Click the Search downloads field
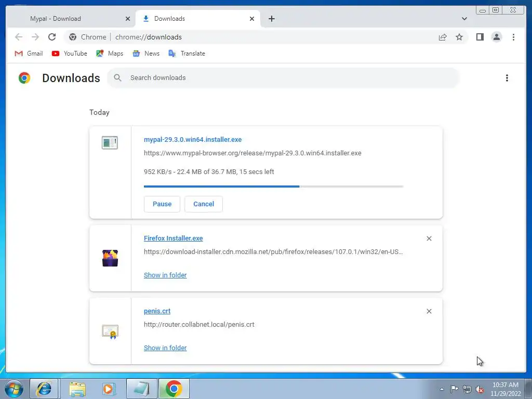The height and width of the screenshot is (399, 532). (283, 78)
